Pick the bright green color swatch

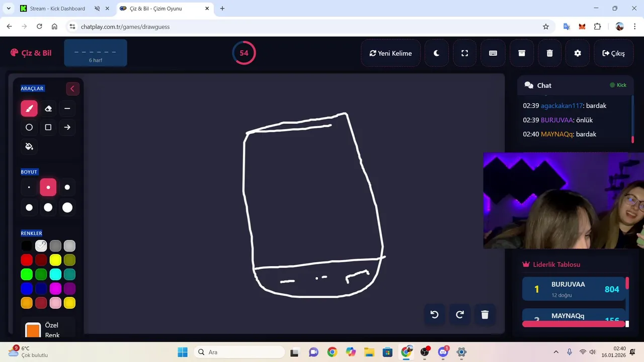tap(27, 275)
